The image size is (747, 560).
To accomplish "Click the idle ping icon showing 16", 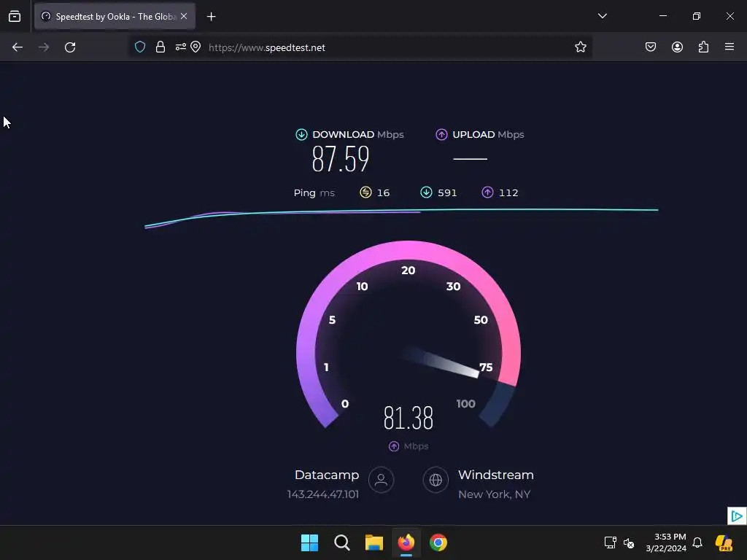I will click(365, 192).
